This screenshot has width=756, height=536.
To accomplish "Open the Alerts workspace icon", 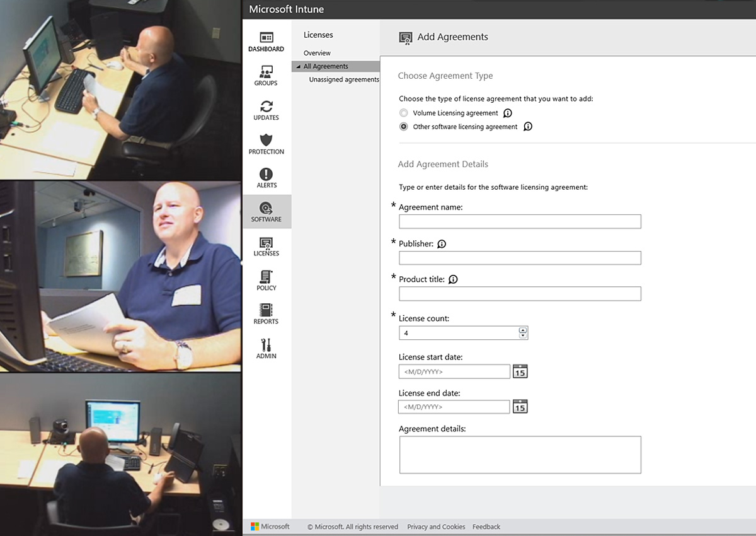I will (x=266, y=174).
